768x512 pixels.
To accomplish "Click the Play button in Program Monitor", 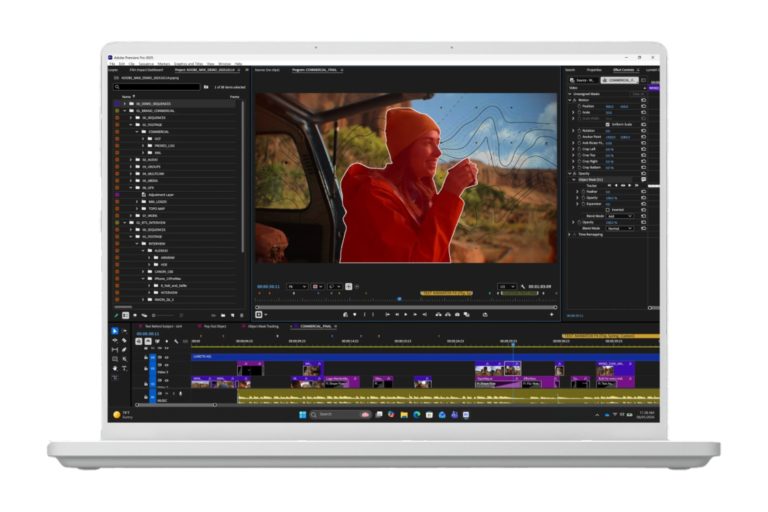I will [406, 315].
